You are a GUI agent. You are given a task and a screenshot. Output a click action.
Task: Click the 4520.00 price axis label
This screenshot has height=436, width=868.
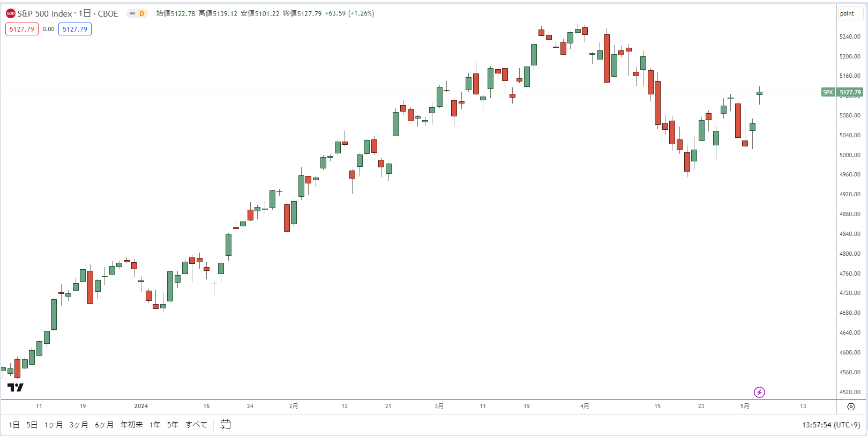coord(850,392)
